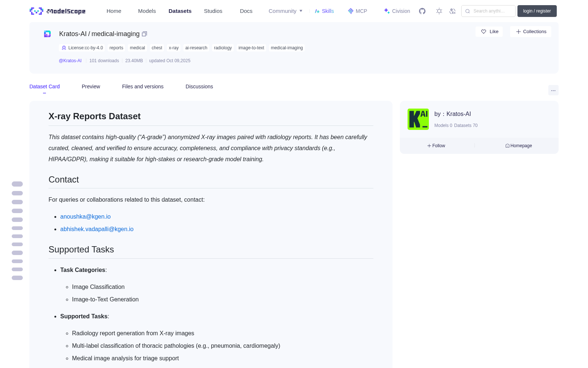
Task: Switch language with the translate icon
Action: 452,11
